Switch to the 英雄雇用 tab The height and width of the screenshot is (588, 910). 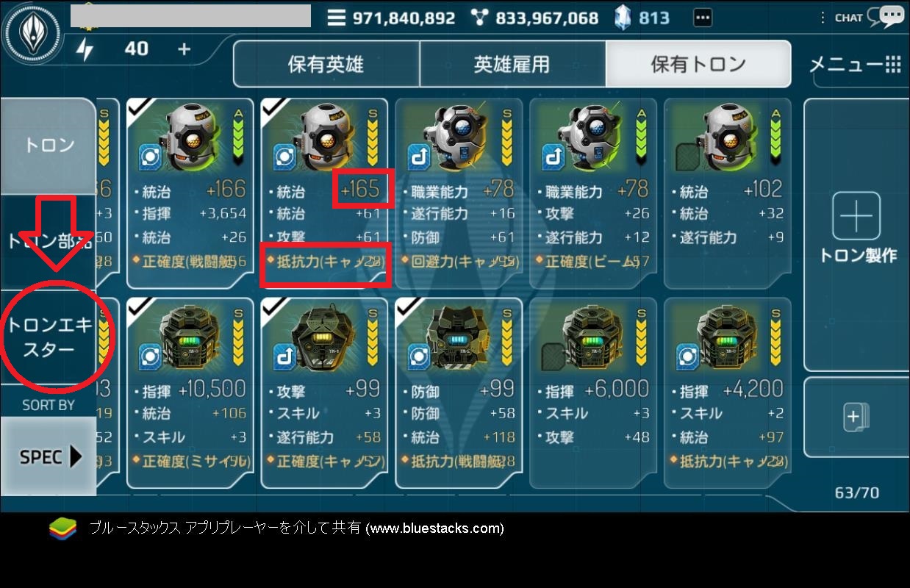[x=512, y=64]
